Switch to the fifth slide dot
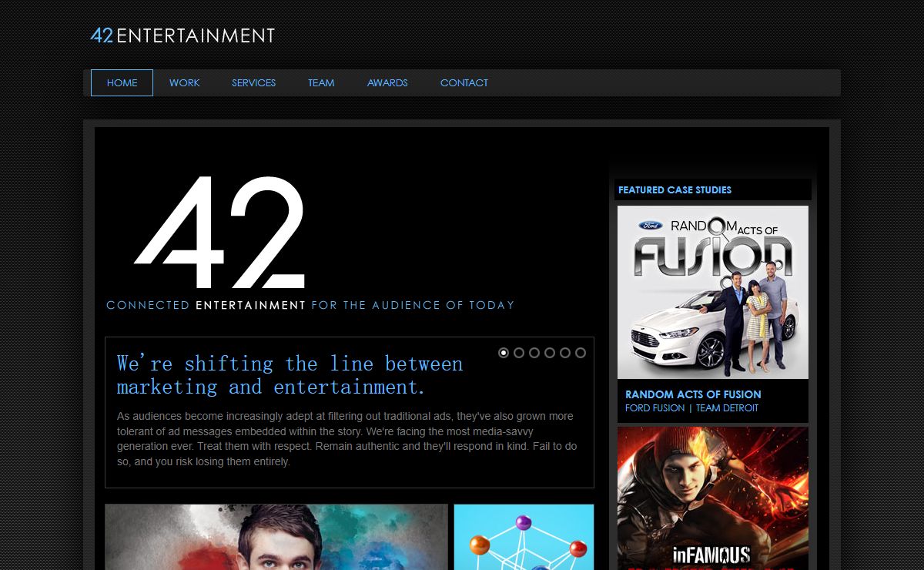Screen dimensions: 924x570 [565, 353]
